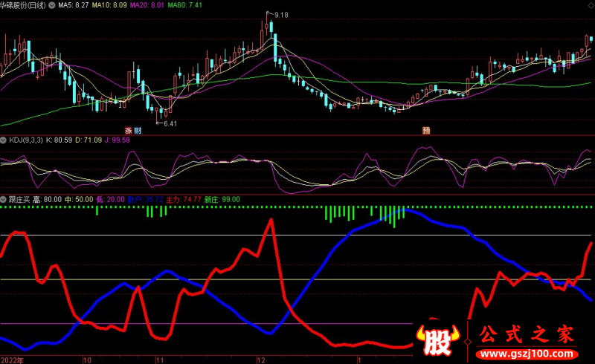Click the 涨 event marker
This screenshot has width=595, height=364.
coord(128,131)
